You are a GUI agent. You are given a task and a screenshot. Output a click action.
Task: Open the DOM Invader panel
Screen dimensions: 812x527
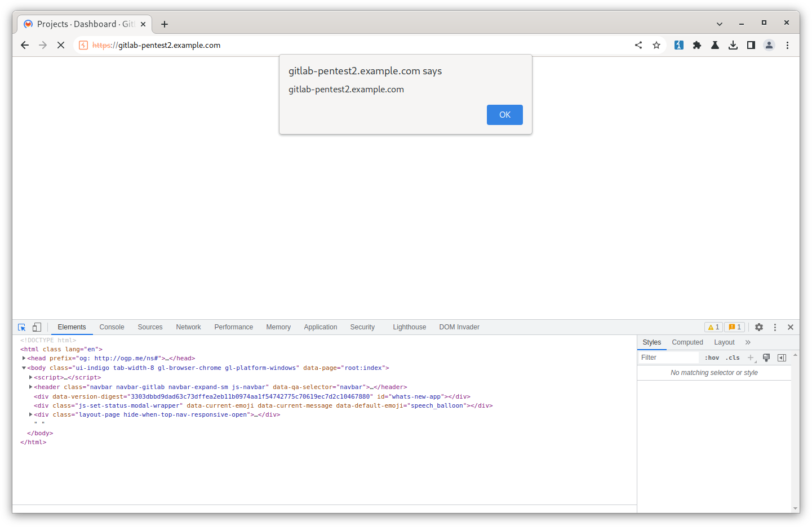459,327
